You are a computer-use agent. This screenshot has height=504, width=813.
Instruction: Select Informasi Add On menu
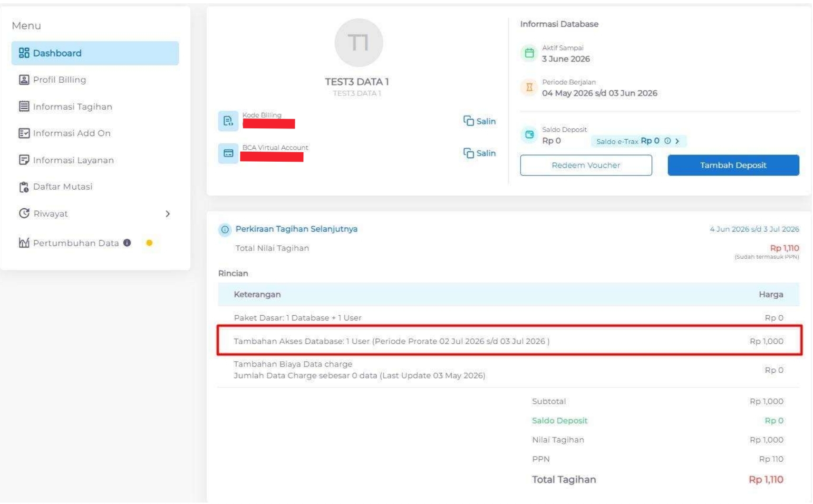point(71,133)
